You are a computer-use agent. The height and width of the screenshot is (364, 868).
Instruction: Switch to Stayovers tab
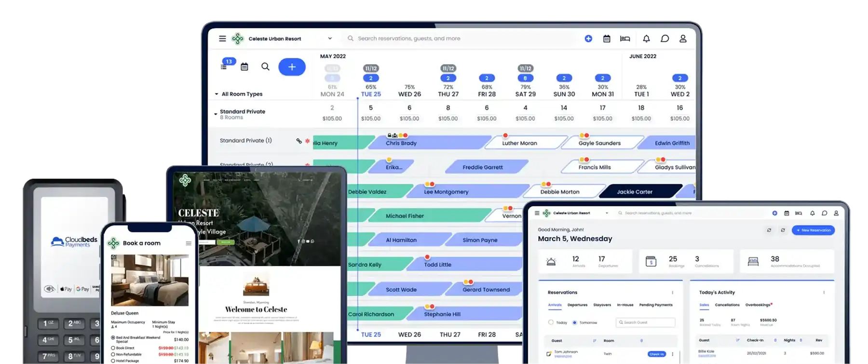click(602, 305)
